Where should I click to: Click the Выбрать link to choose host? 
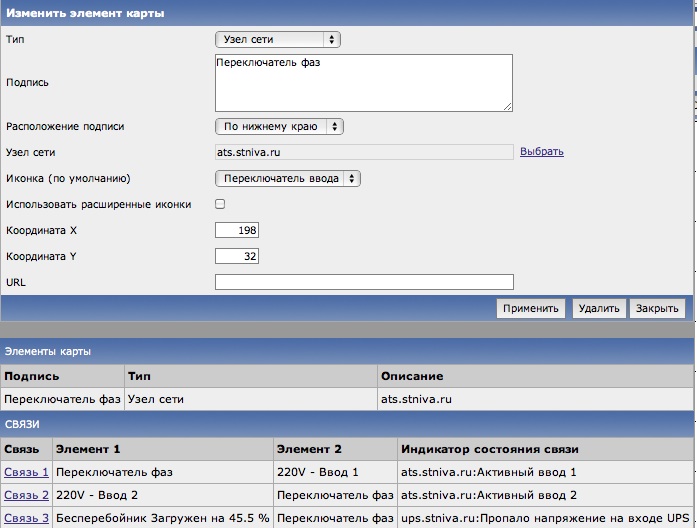click(541, 152)
